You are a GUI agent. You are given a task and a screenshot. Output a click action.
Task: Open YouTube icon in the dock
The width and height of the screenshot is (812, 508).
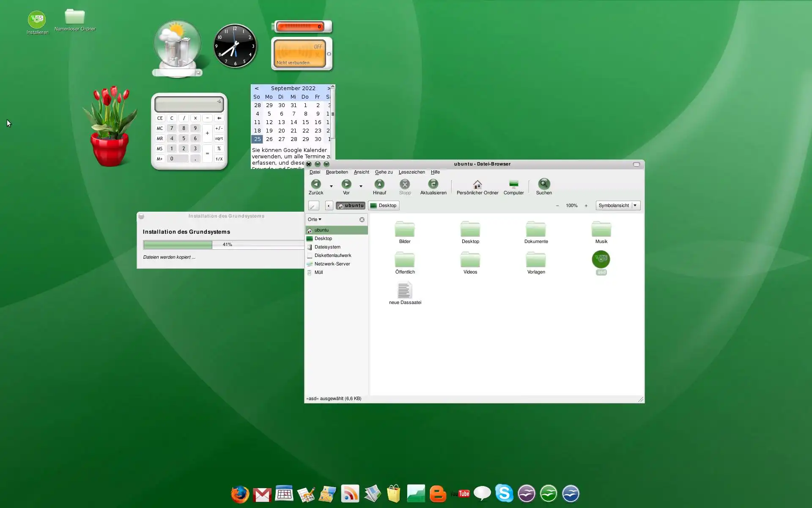coord(460,494)
